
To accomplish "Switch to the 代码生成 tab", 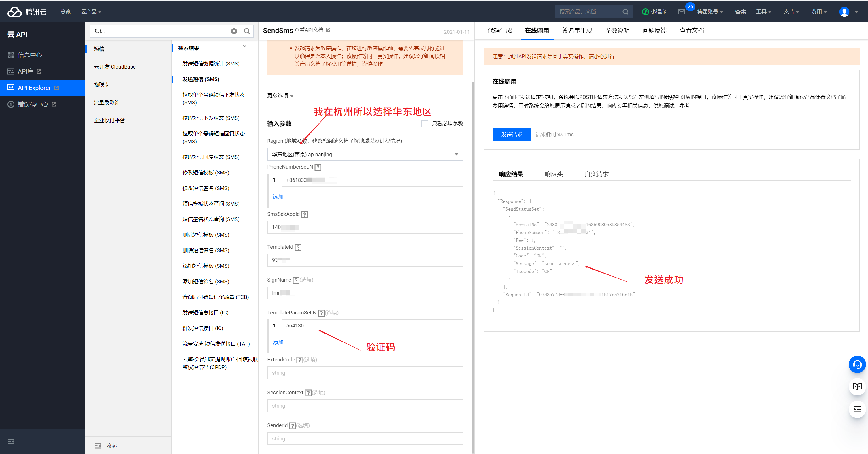I will pyautogui.click(x=500, y=31).
